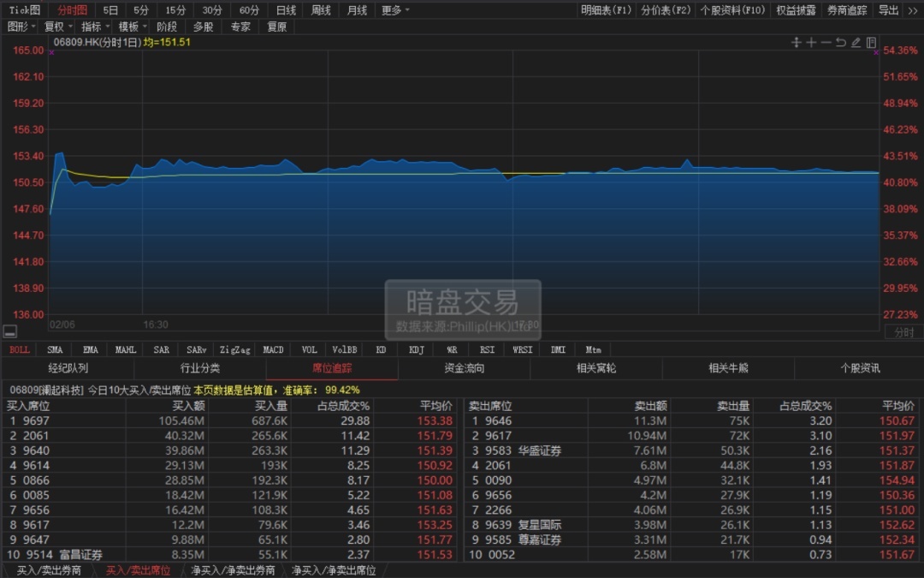This screenshot has height=578, width=924.
Task: Click the >> more toolbar items icon
Action: click(913, 10)
